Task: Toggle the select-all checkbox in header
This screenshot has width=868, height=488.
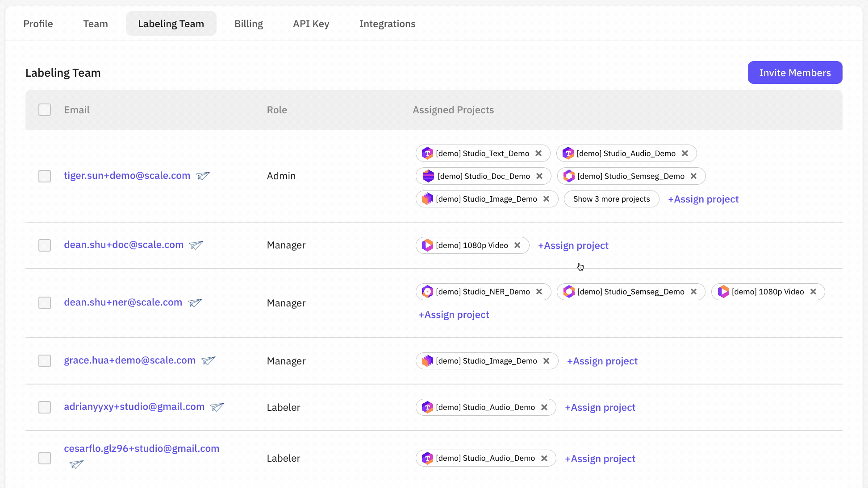Action: tap(45, 110)
